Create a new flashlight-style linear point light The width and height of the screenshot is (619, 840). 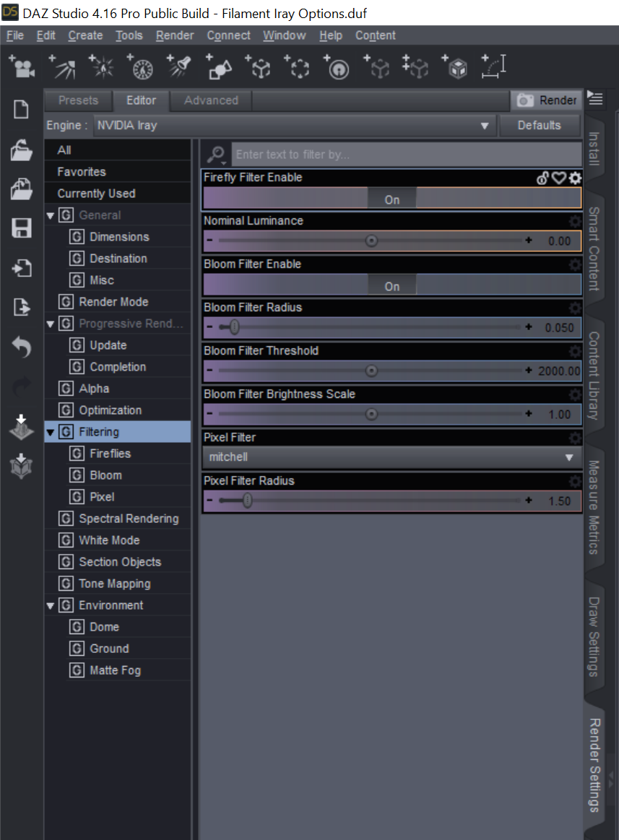(x=179, y=67)
